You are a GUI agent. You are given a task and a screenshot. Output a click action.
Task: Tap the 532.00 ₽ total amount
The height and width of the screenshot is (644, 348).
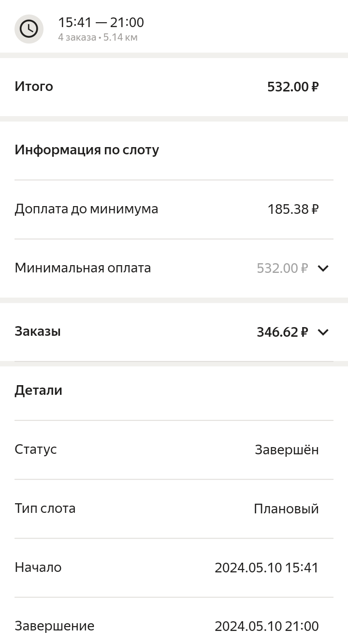click(x=293, y=87)
